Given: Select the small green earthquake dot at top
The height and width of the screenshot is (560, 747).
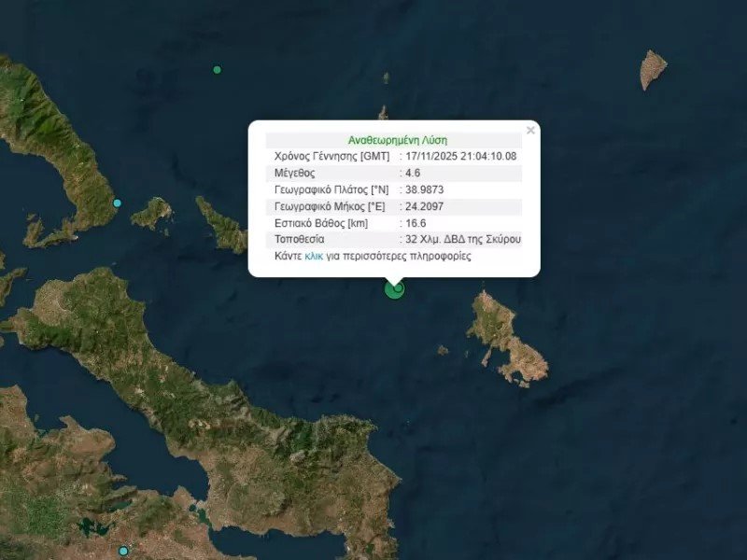Looking at the screenshot, I should [218, 70].
